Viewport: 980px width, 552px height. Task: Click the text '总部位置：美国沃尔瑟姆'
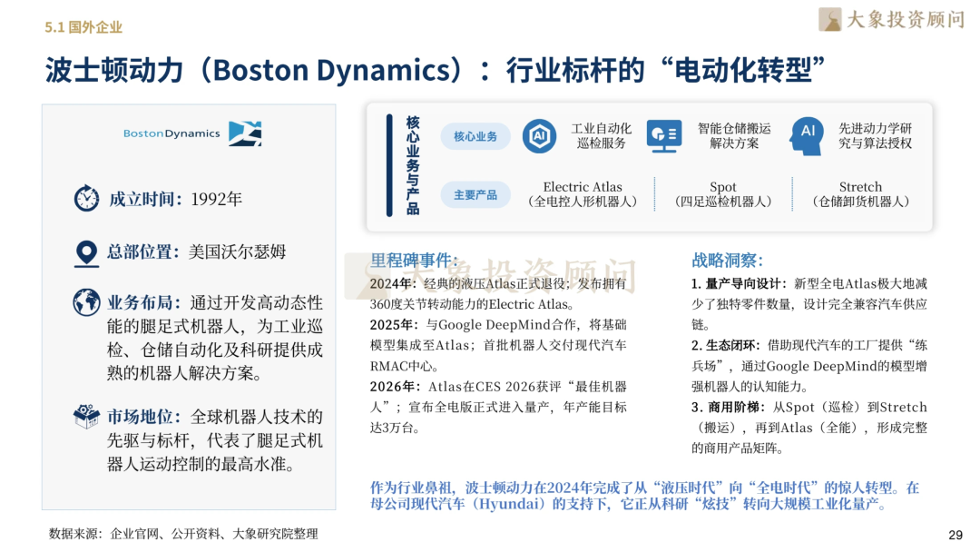(x=196, y=251)
